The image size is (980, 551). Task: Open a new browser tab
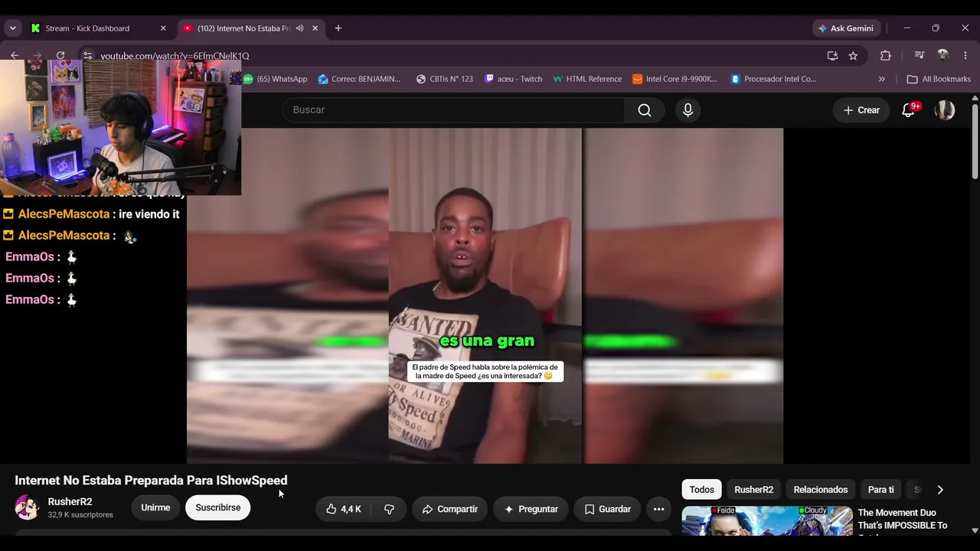tap(338, 28)
